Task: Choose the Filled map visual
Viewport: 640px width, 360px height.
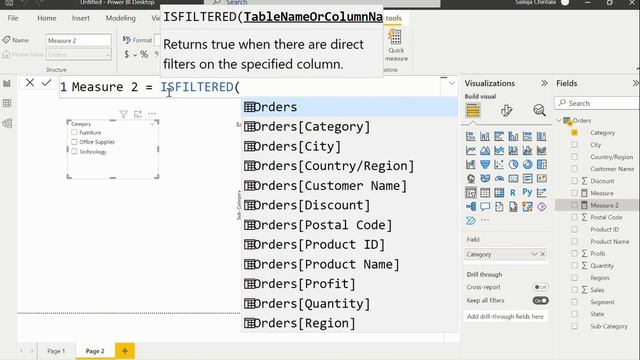Action: (485, 178)
